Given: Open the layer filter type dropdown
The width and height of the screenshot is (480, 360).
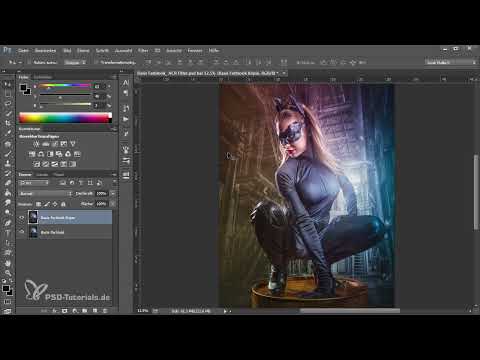Looking at the screenshot, I should (x=34, y=183).
